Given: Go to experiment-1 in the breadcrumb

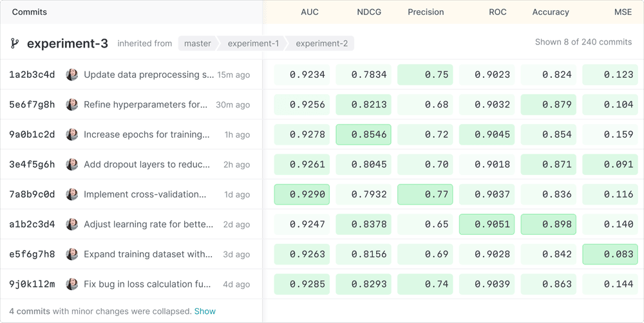Looking at the screenshot, I should 253,44.
